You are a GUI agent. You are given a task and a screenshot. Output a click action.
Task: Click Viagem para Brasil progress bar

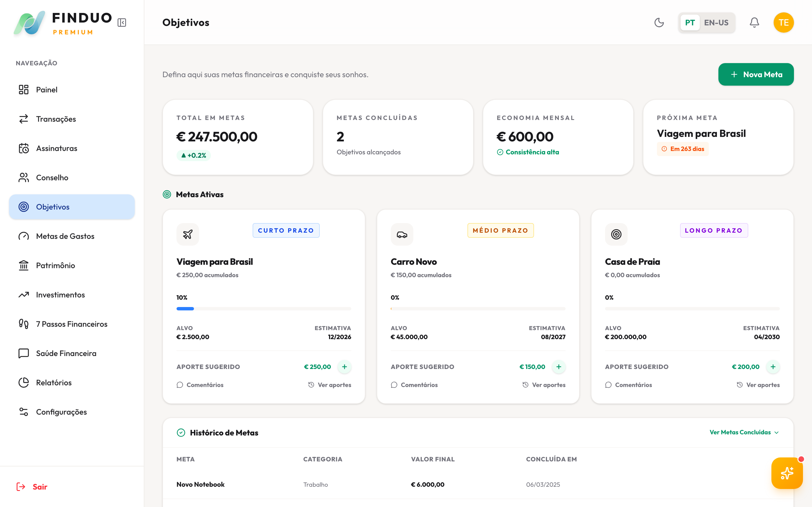[264, 308]
